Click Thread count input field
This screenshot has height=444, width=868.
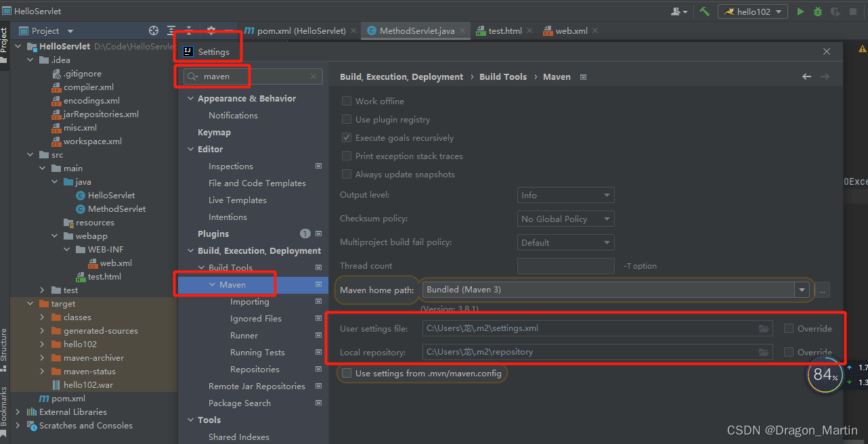point(565,266)
